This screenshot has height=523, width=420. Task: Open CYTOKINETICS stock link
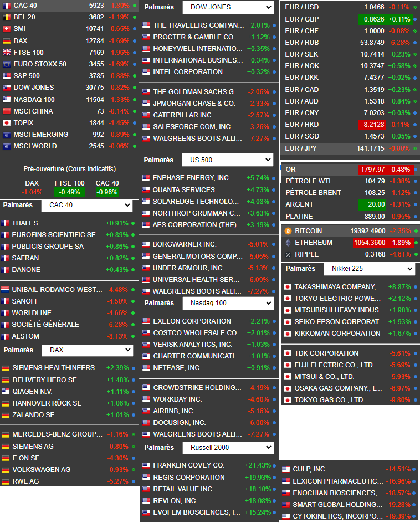tap(337, 516)
